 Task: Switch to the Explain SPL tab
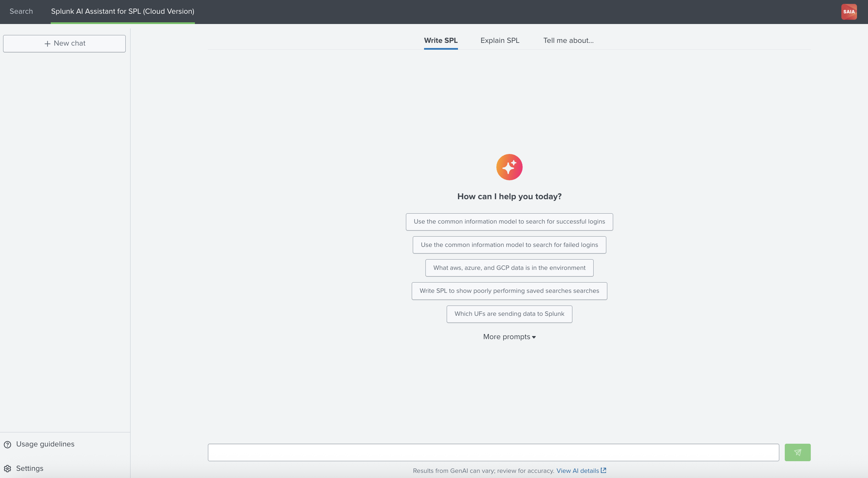(x=500, y=41)
